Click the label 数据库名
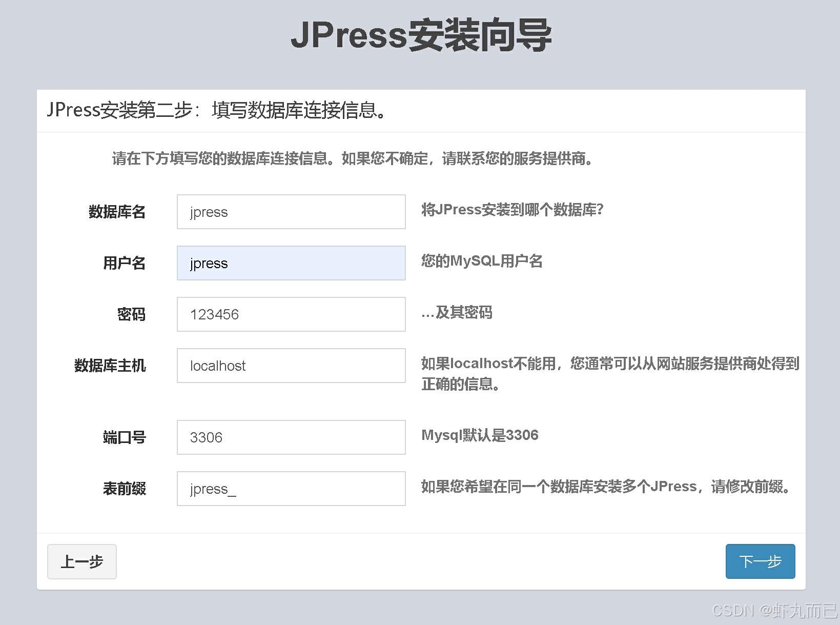 [117, 212]
